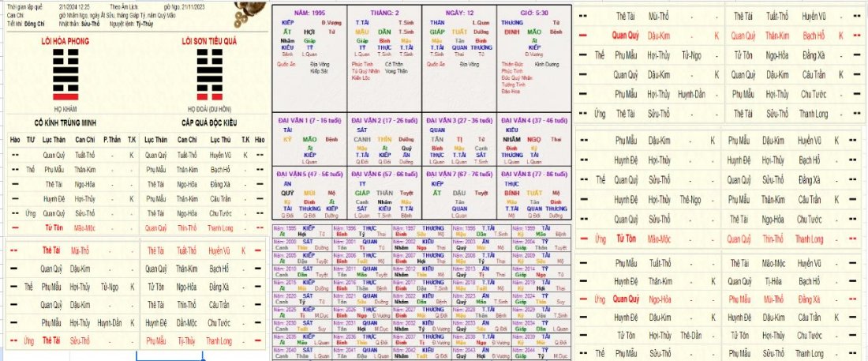868x361 pixels.
Task: Click the Lục Thú column header
Action: pos(219,138)
